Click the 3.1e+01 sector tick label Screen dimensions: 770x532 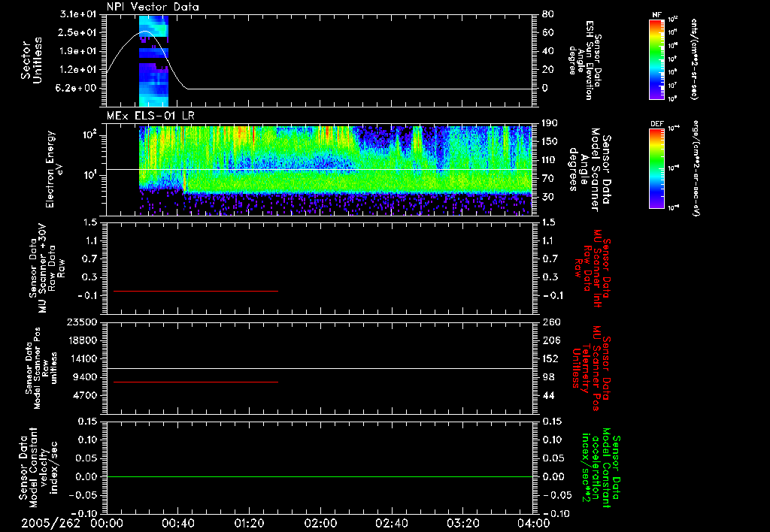coord(78,14)
